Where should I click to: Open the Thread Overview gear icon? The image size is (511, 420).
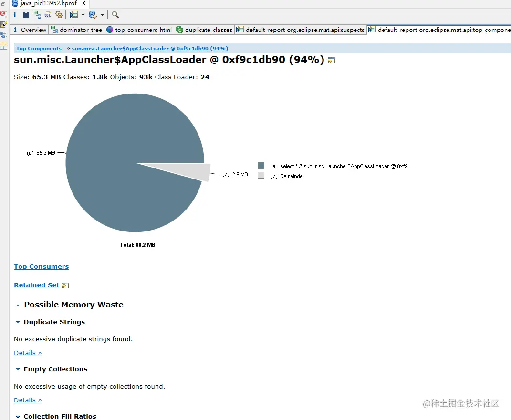point(59,15)
